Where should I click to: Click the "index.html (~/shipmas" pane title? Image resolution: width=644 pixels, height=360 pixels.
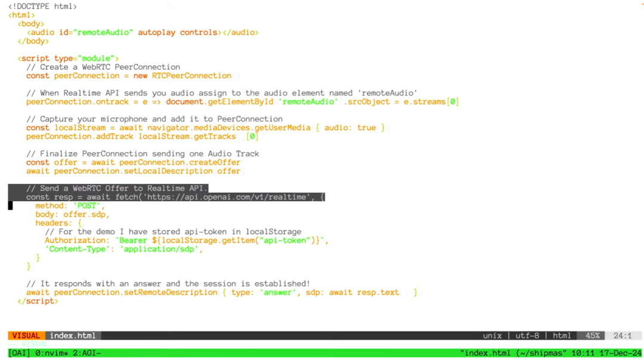coord(513,353)
